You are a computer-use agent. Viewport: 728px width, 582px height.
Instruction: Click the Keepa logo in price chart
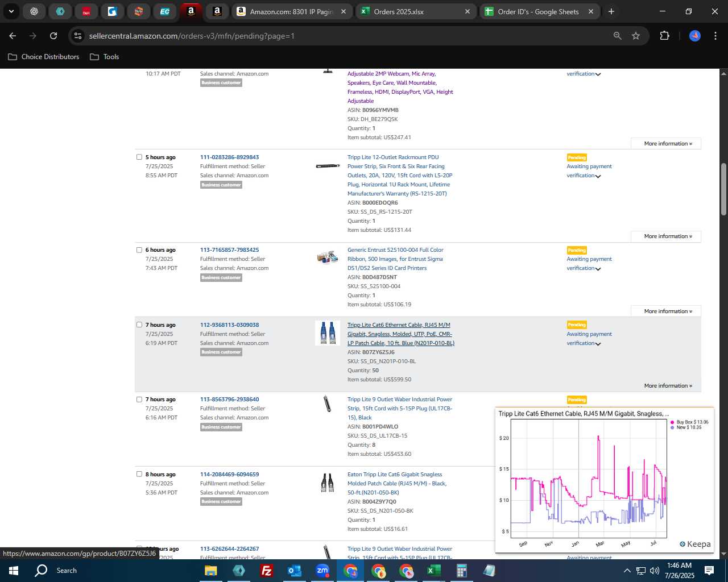click(x=695, y=544)
